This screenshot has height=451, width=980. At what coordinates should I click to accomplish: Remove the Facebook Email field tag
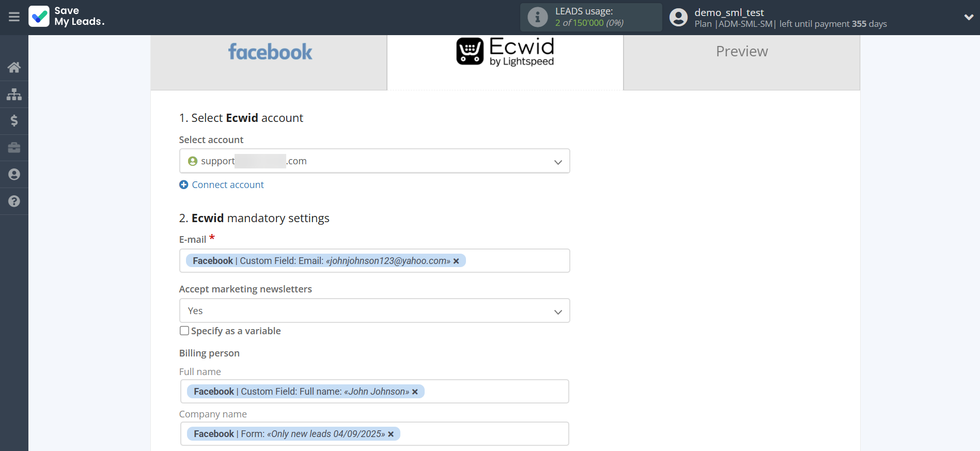[456, 261]
